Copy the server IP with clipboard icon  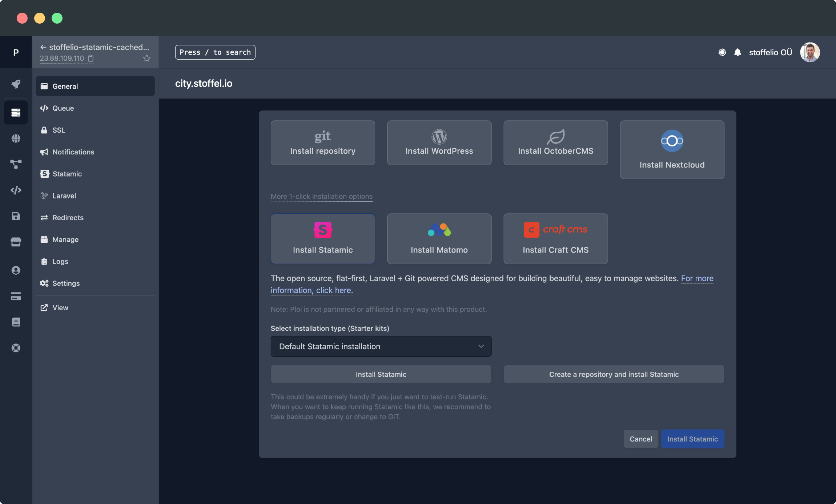tap(91, 58)
